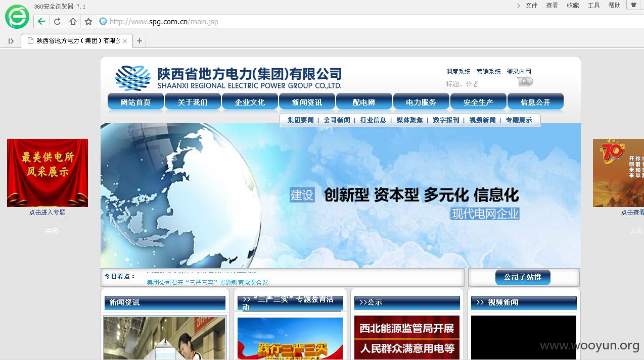Open the 新闻资讯 section header

165,302
